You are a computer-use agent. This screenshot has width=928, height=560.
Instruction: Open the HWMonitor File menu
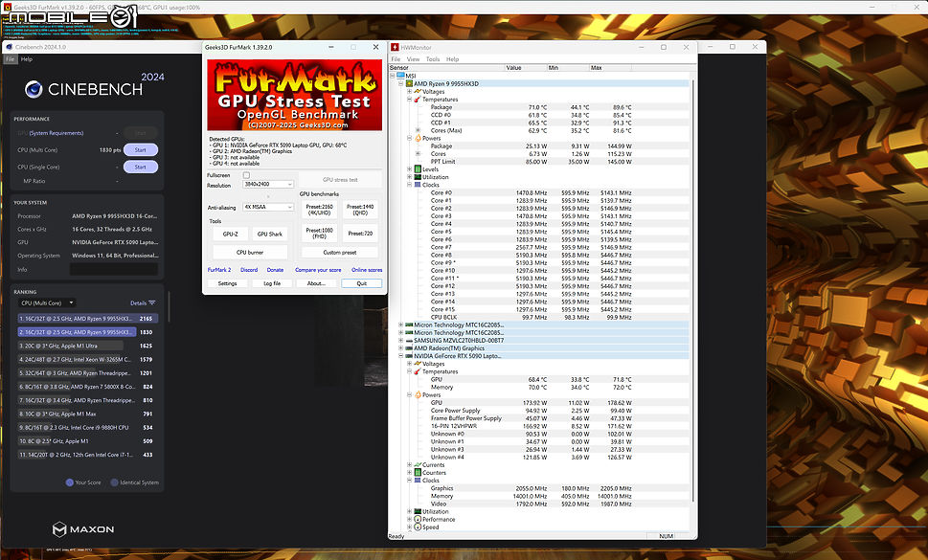pyautogui.click(x=396, y=59)
